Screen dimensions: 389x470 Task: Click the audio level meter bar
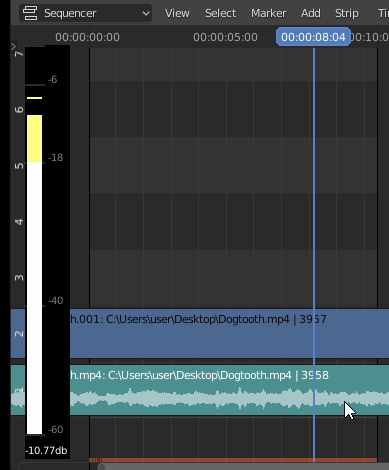pos(34,274)
